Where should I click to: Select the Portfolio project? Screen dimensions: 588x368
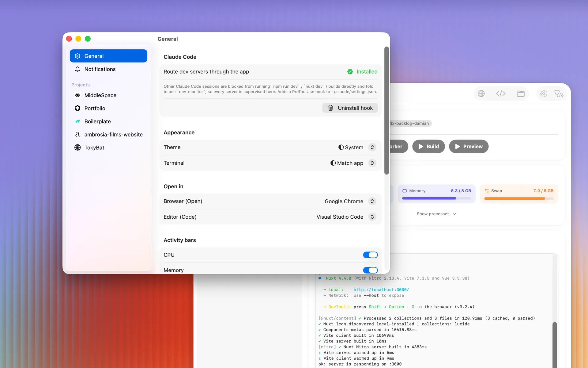click(x=108, y=108)
